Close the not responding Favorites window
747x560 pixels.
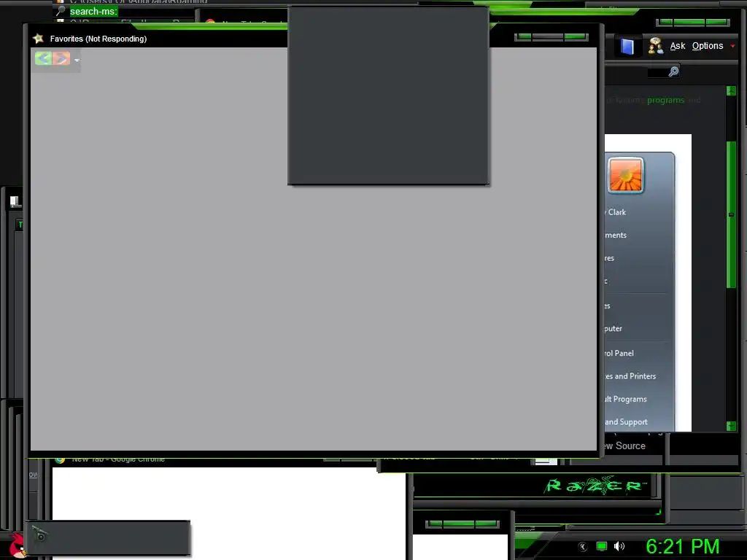tap(575, 37)
